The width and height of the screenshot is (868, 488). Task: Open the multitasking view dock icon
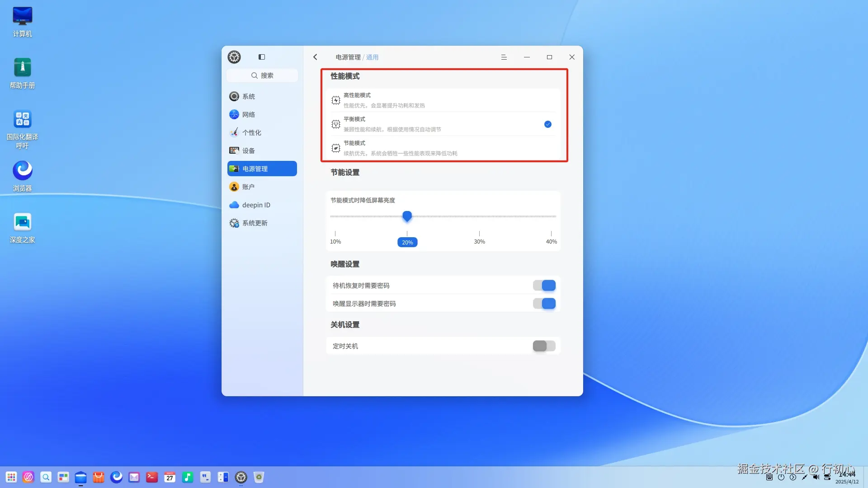click(63, 477)
